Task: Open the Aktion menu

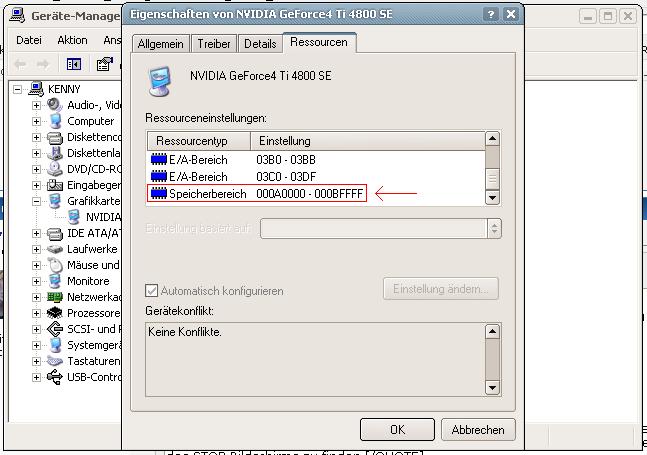Action: [73, 40]
